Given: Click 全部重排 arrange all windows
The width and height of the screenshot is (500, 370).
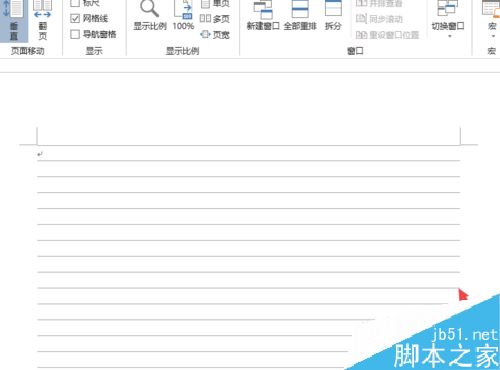Looking at the screenshot, I should tap(300, 16).
